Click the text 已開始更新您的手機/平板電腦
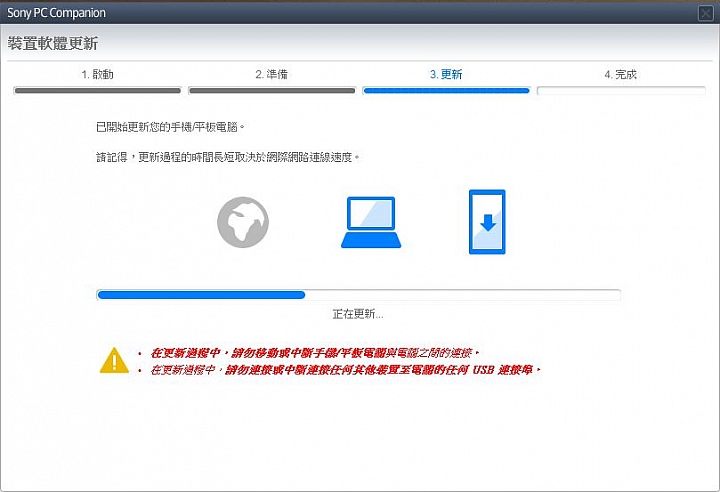Image resolution: width=720 pixels, height=492 pixels. [170, 127]
